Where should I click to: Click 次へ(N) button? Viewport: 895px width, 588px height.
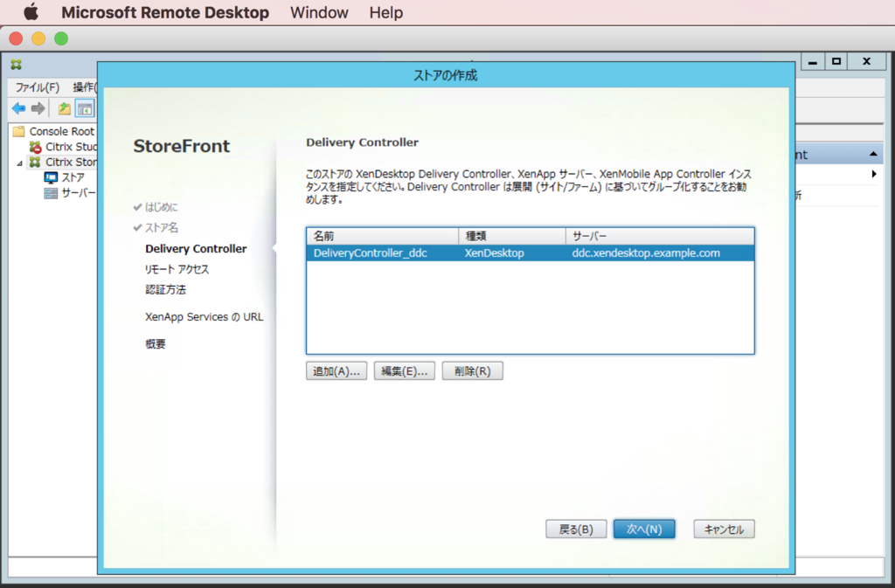point(644,529)
